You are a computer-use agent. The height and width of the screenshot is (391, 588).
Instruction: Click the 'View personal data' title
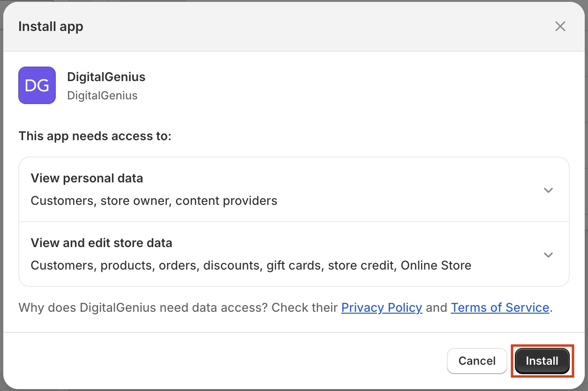87,178
